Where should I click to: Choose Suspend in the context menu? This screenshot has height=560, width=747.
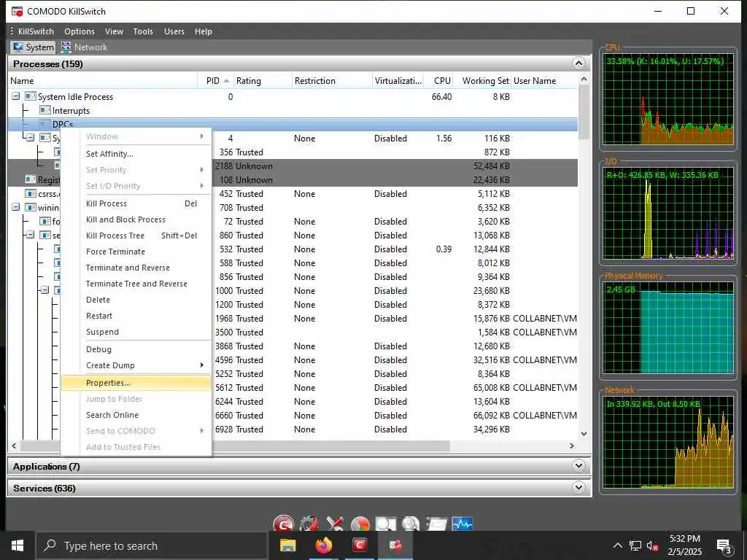pos(136,332)
